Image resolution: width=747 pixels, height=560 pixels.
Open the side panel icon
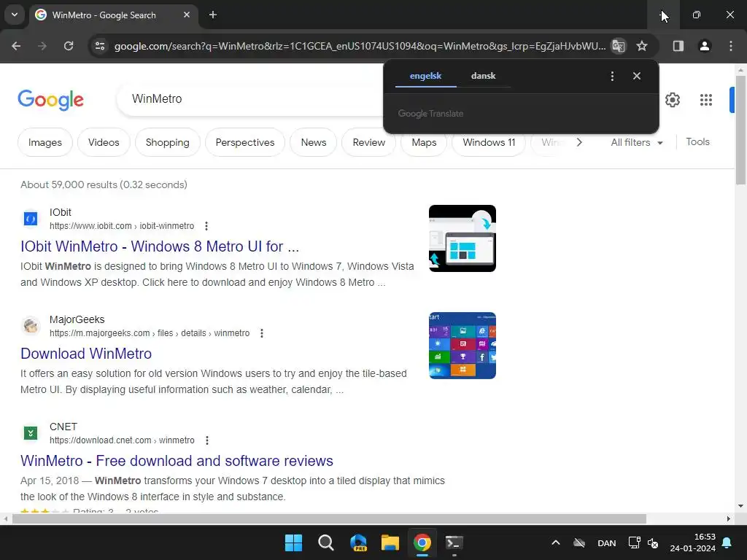pyautogui.click(x=678, y=46)
